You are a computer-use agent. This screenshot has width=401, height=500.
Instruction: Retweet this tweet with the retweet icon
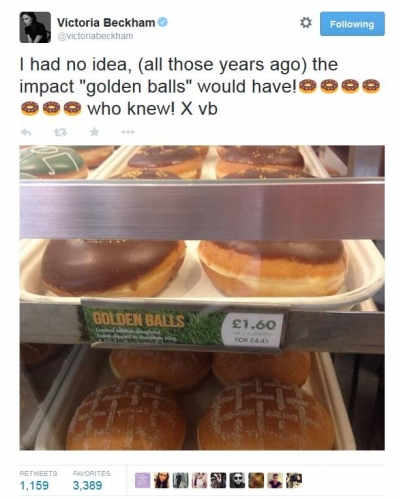click(61, 132)
